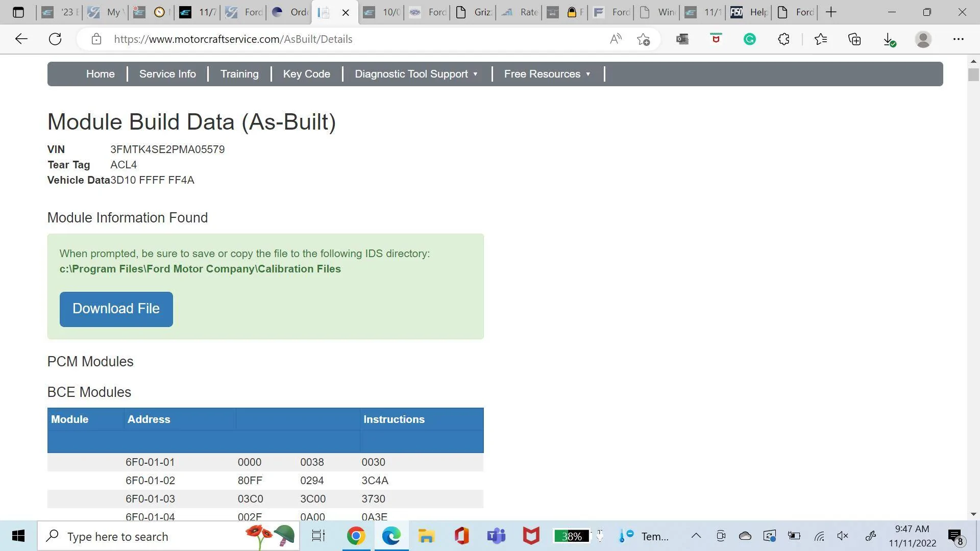Open Task View on the taskbar
980x551 pixels.
[318, 536]
